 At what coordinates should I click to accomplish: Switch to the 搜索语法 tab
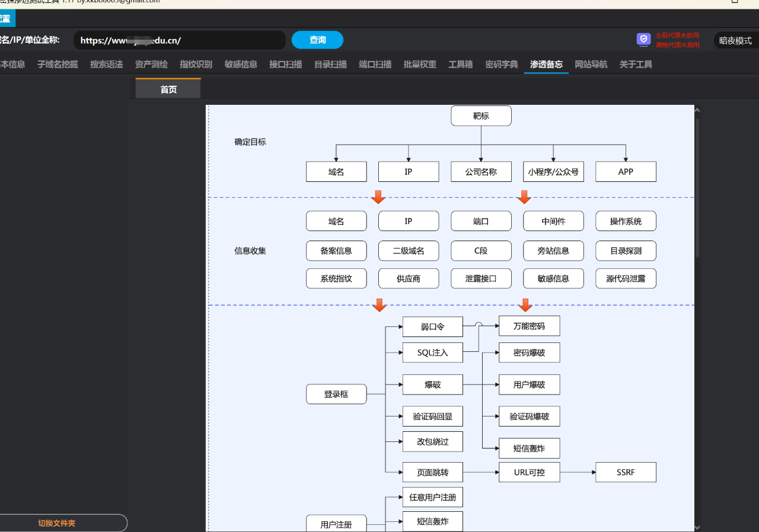click(106, 64)
